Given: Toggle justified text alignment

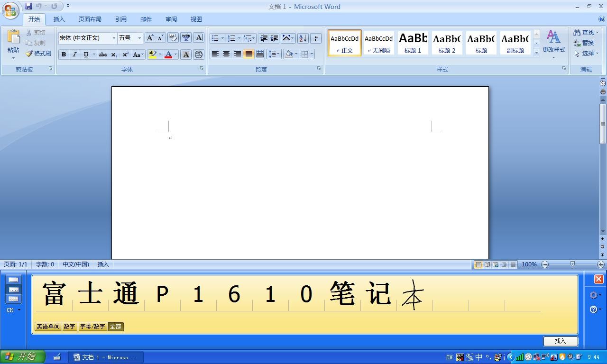Looking at the screenshot, I should click(x=248, y=54).
